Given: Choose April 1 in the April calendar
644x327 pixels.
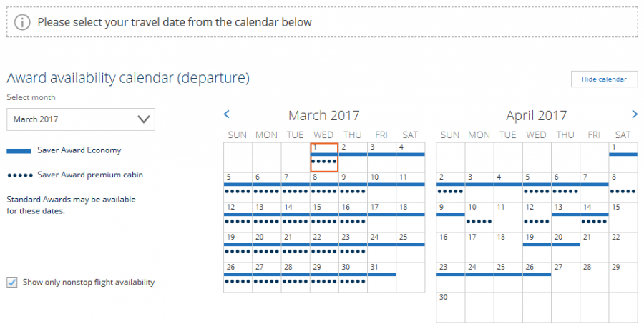Looking at the screenshot, I should tap(623, 157).
